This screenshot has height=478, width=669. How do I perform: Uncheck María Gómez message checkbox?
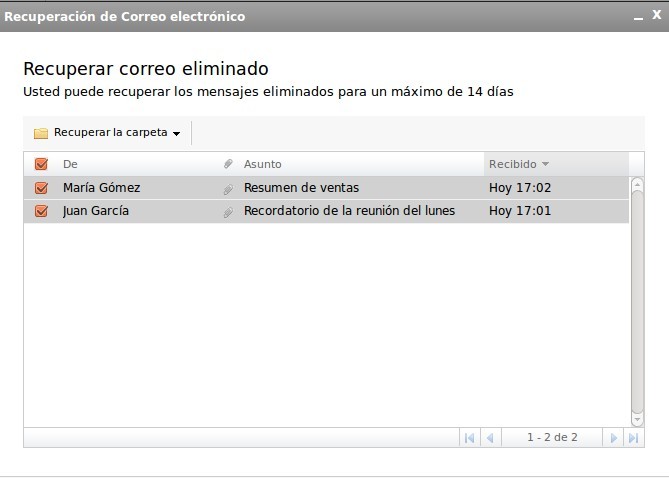(x=41, y=188)
